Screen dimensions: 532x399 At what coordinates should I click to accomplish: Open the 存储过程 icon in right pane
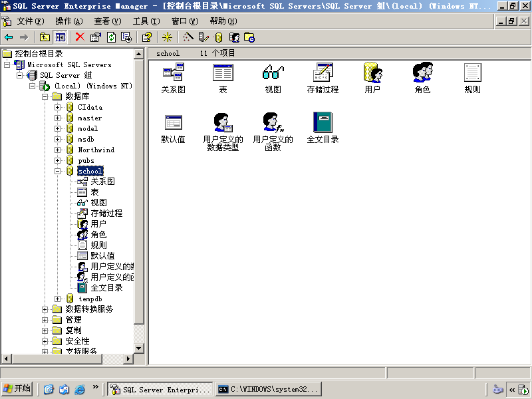coord(323,78)
